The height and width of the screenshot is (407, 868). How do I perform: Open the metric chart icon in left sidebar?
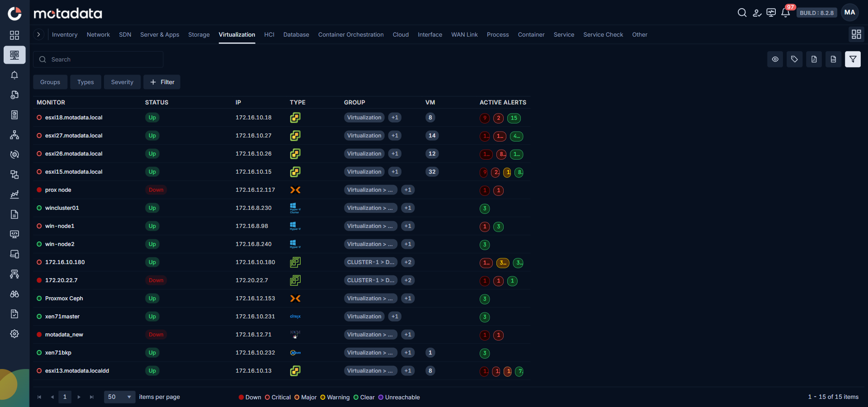pos(14,194)
